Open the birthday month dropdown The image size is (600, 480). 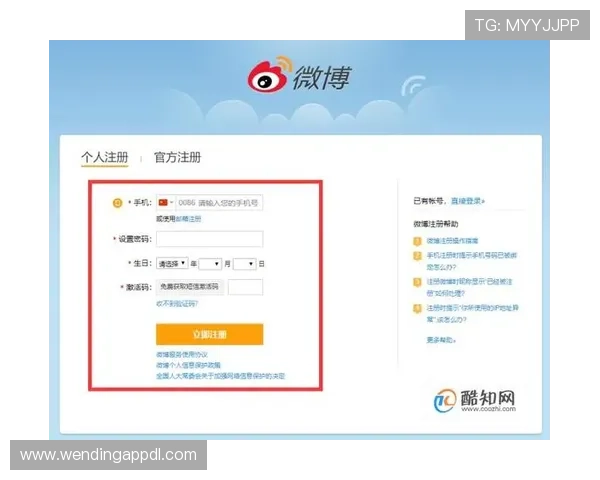(210, 264)
